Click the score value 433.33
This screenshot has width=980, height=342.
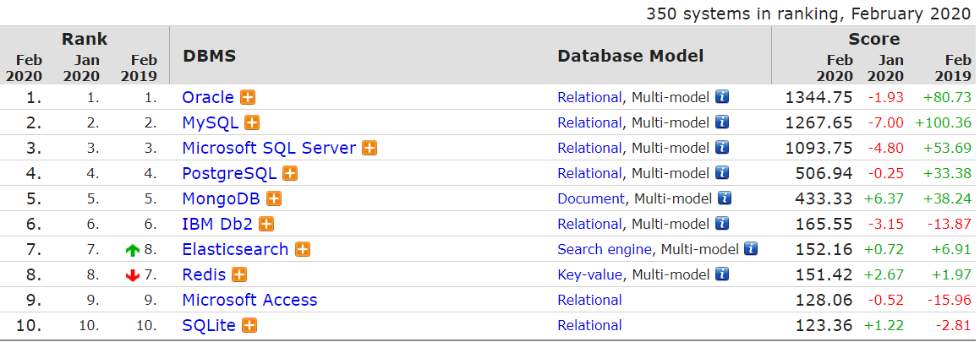824,198
